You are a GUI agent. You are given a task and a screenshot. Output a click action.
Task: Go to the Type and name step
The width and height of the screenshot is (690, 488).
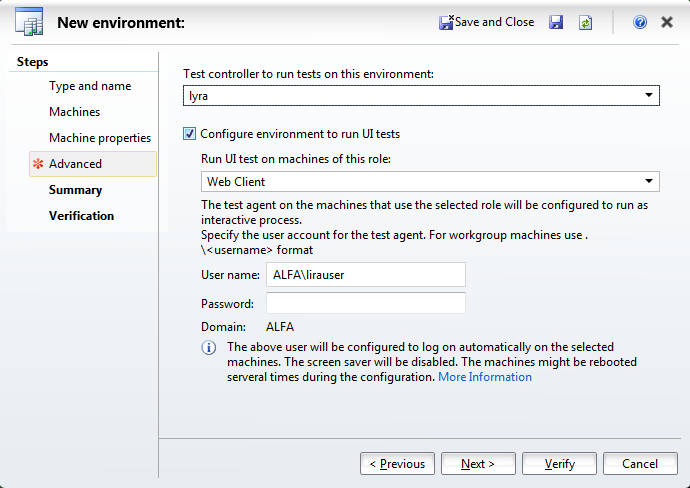coord(90,86)
